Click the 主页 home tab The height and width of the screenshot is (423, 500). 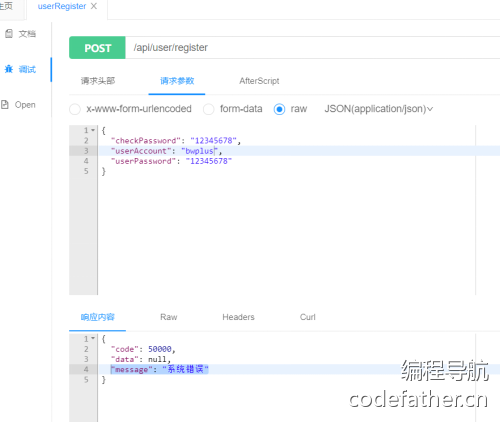tap(6, 6)
